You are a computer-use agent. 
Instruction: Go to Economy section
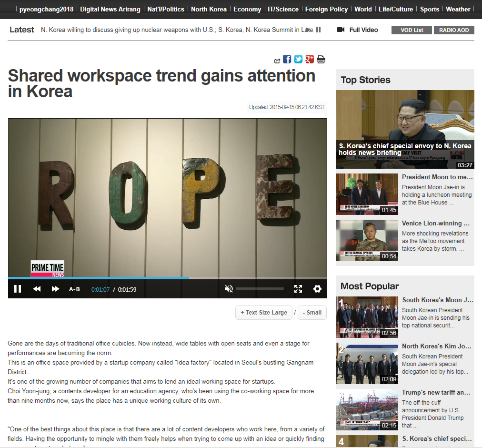click(247, 9)
